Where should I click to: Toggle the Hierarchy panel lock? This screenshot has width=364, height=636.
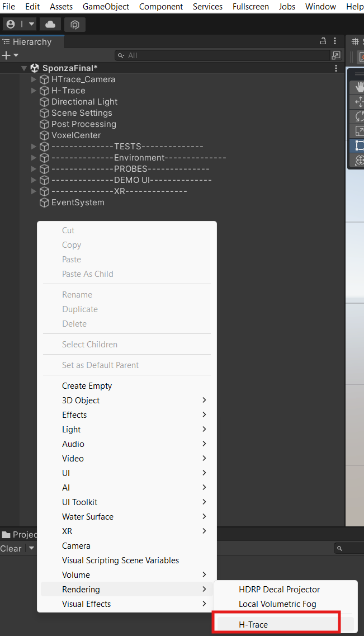(x=323, y=41)
